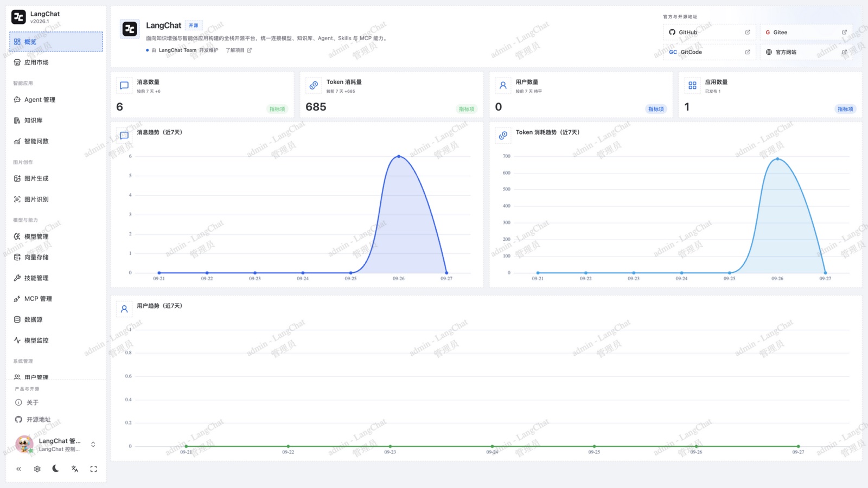Open 应用市场 in the sidebar

coord(56,62)
